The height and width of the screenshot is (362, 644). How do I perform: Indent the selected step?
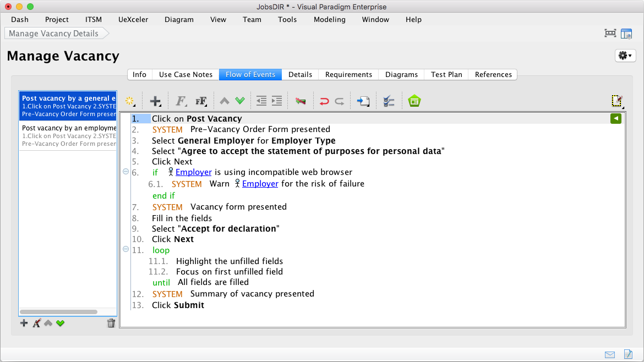pos(276,100)
